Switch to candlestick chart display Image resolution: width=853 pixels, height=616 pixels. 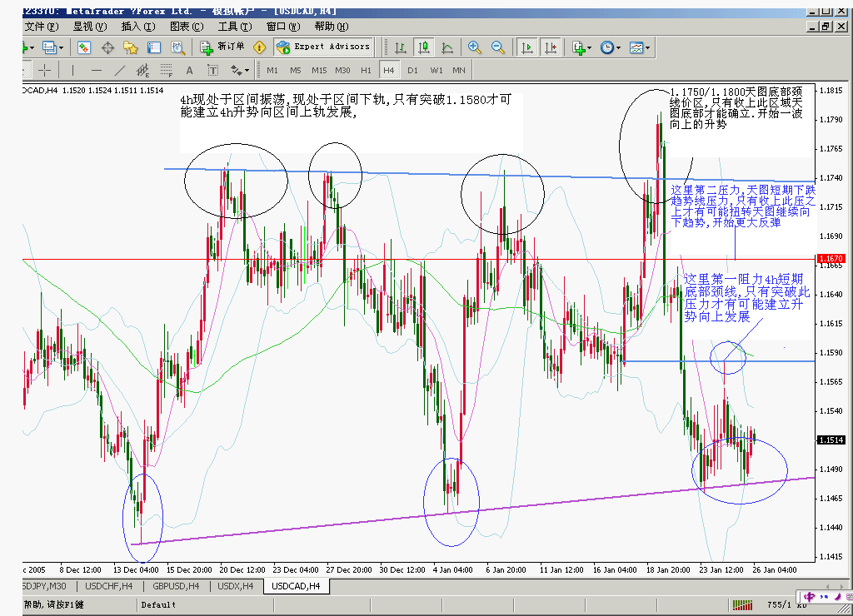(424, 47)
